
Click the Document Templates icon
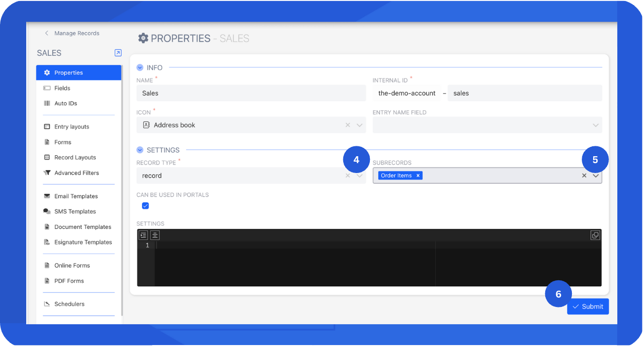47,227
